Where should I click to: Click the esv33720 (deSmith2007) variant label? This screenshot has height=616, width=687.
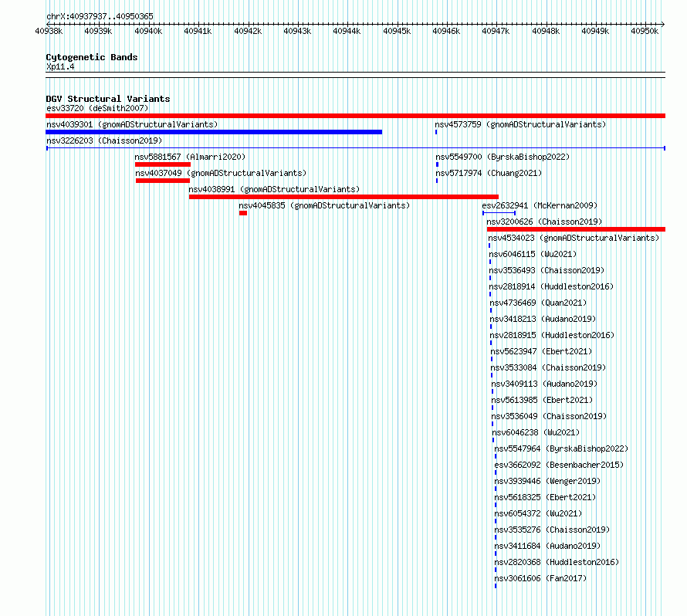click(x=97, y=108)
